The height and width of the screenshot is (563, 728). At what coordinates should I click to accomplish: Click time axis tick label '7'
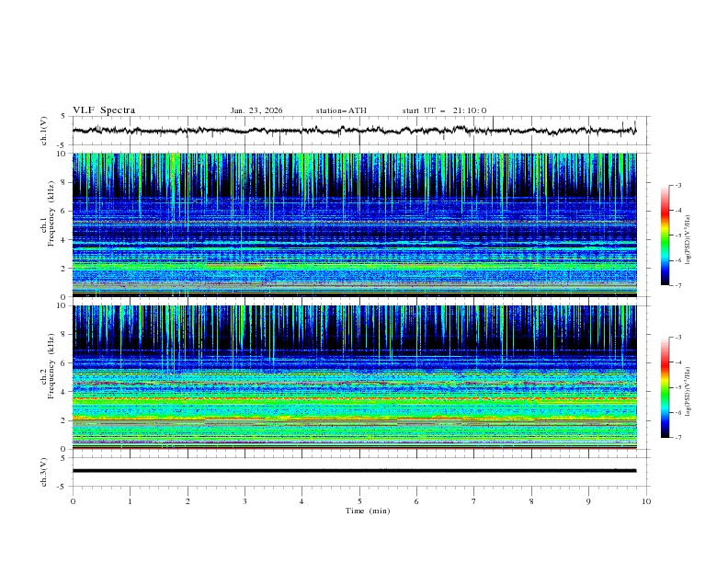click(474, 501)
